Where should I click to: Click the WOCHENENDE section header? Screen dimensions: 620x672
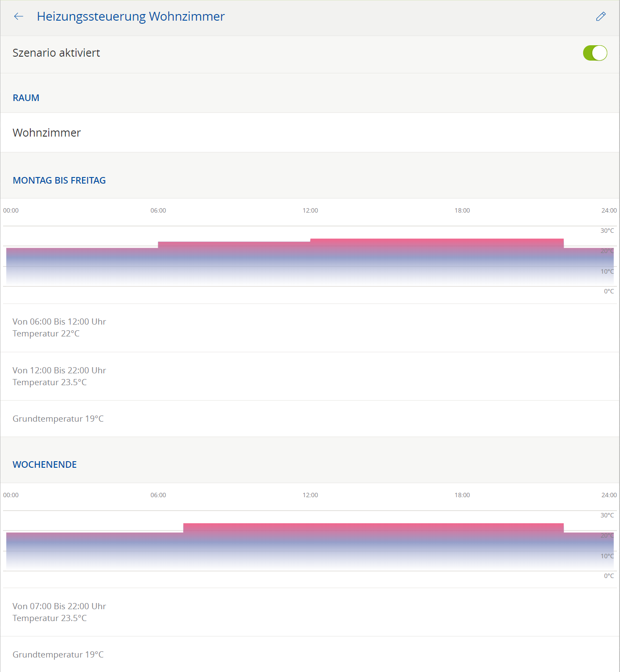coord(45,465)
